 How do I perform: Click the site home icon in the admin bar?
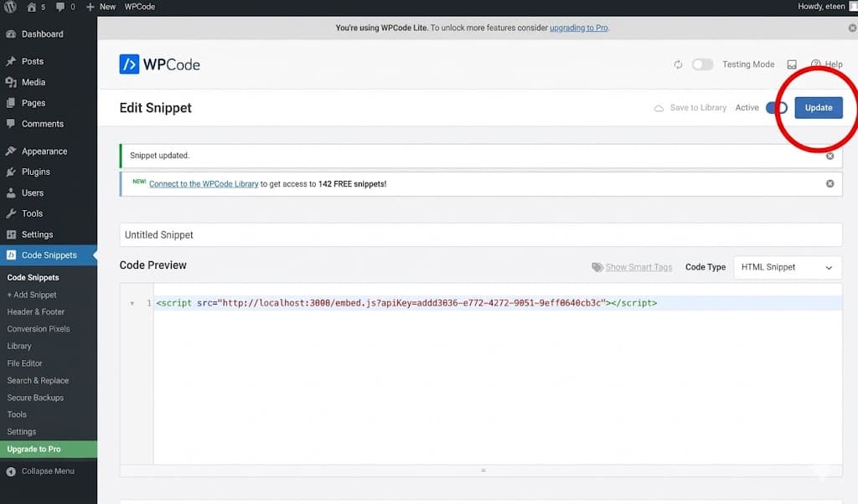pos(32,7)
